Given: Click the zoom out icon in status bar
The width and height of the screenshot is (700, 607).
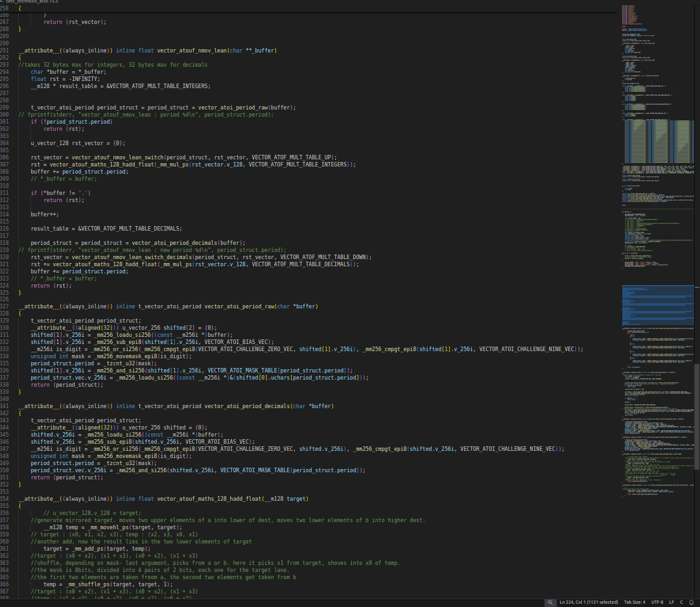Looking at the screenshot, I should click(x=550, y=602).
